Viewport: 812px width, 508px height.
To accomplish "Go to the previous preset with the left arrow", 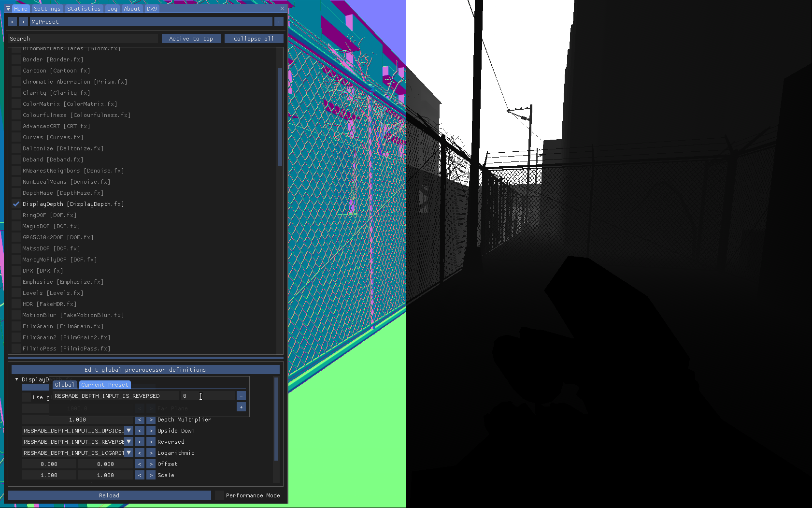I will 12,22.
